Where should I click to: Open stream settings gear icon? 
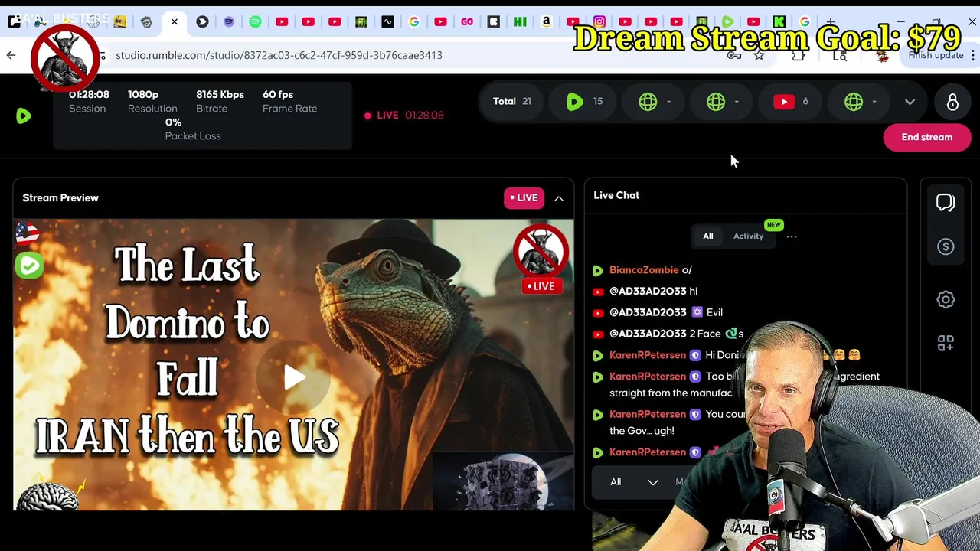tap(946, 299)
